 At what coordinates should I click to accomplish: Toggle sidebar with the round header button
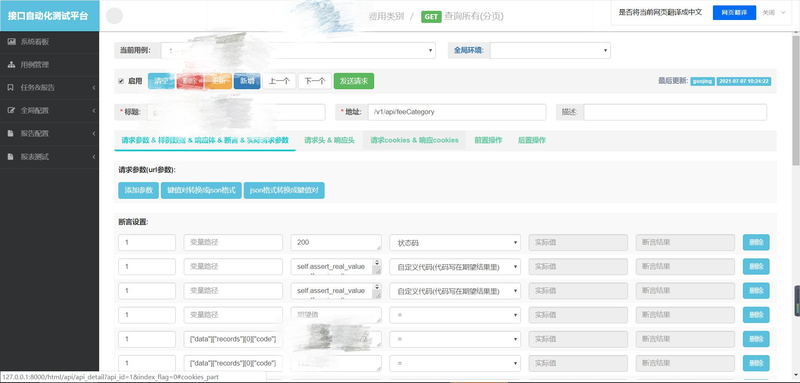pyautogui.click(x=114, y=16)
